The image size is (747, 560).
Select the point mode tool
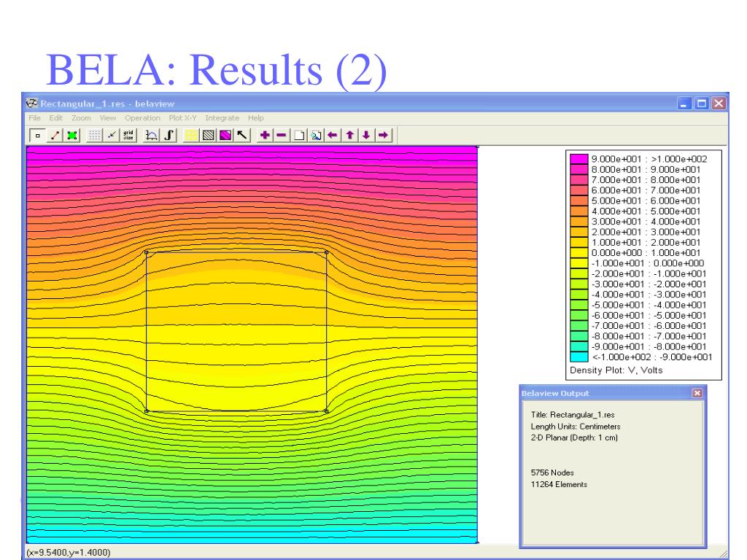37,136
